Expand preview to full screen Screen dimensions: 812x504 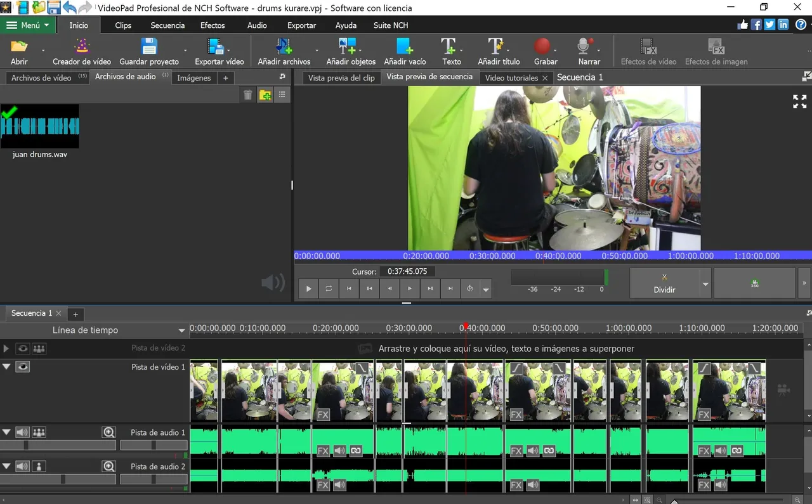(800, 101)
